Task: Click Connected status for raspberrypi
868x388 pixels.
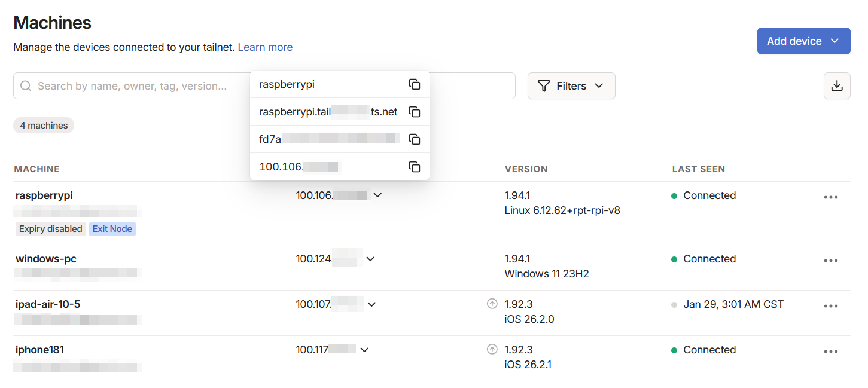Action: pyautogui.click(x=709, y=195)
